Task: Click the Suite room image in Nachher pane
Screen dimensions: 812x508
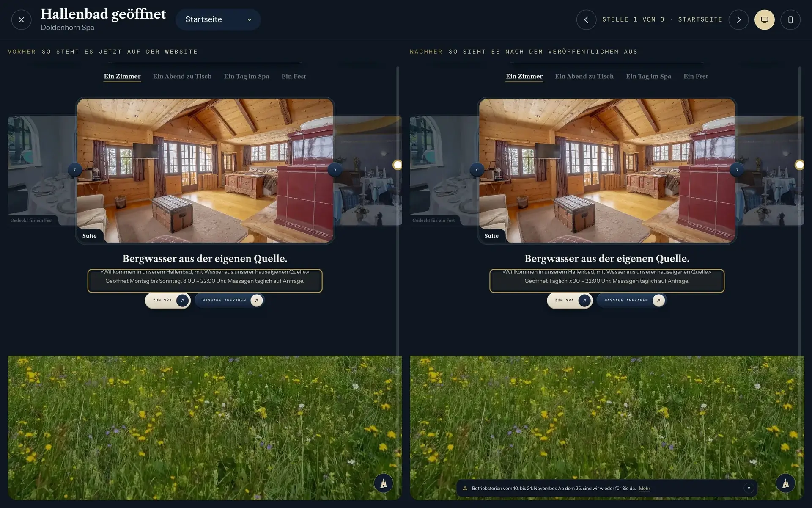Action: [x=607, y=171]
